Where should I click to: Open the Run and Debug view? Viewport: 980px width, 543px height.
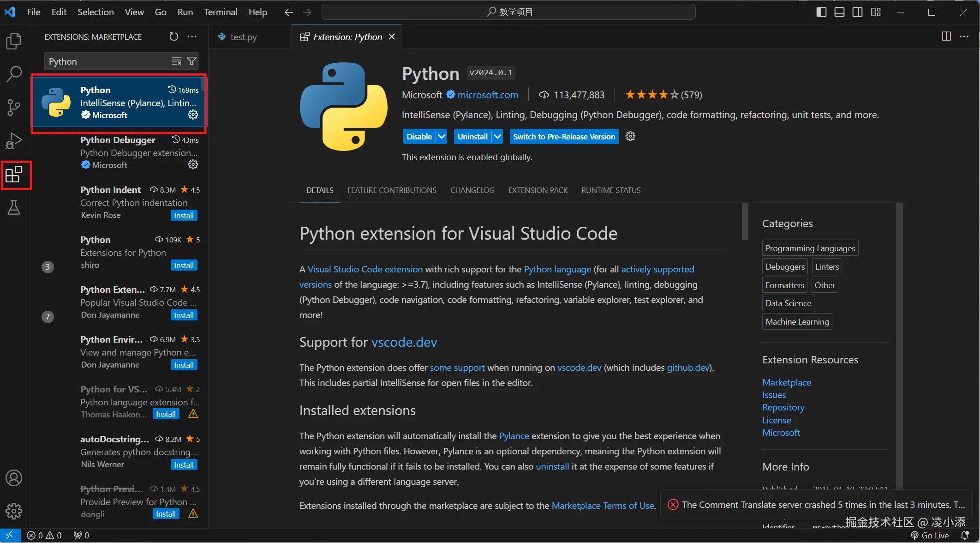click(14, 141)
